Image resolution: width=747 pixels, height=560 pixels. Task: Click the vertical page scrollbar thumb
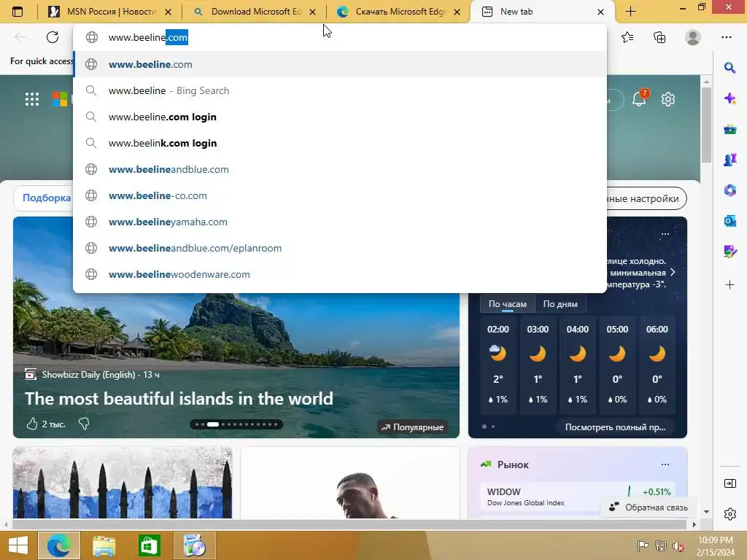click(x=706, y=125)
